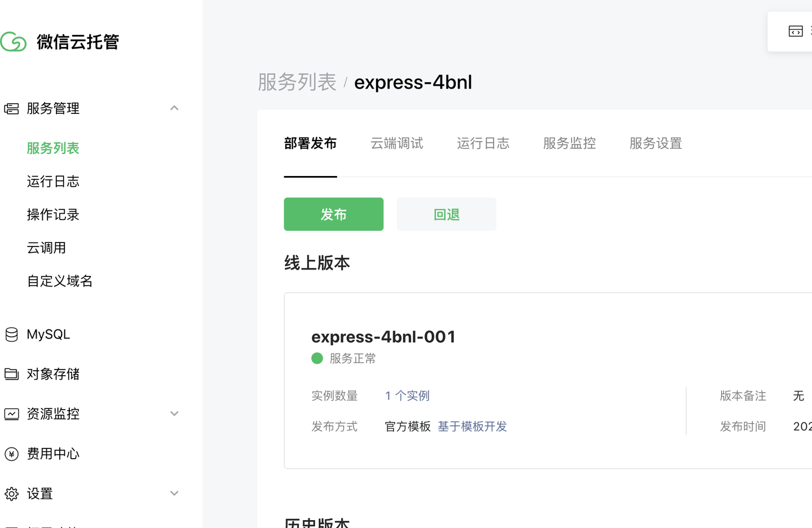812x528 pixels.
Task: Open the 服务管理 menu item
Action: tap(53, 108)
